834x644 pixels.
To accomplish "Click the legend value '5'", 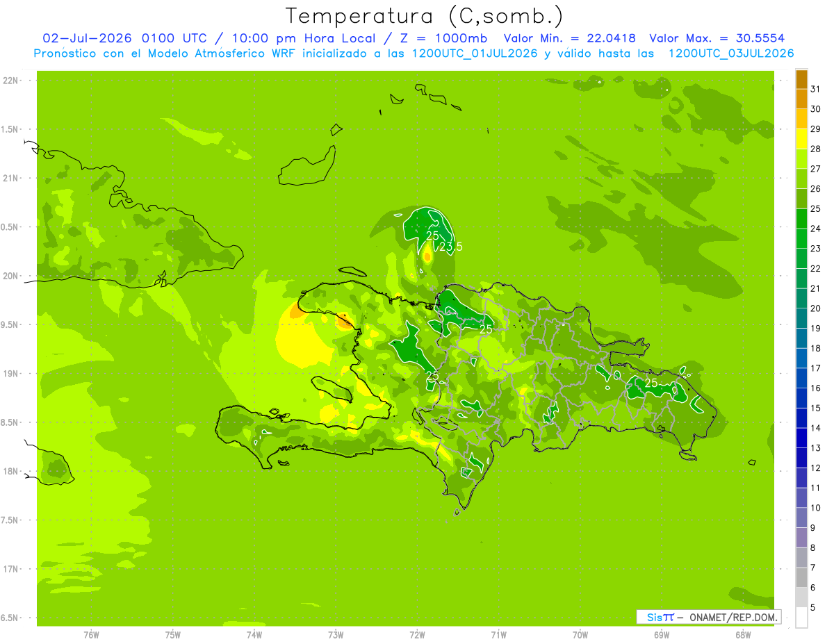I will coord(813,608).
